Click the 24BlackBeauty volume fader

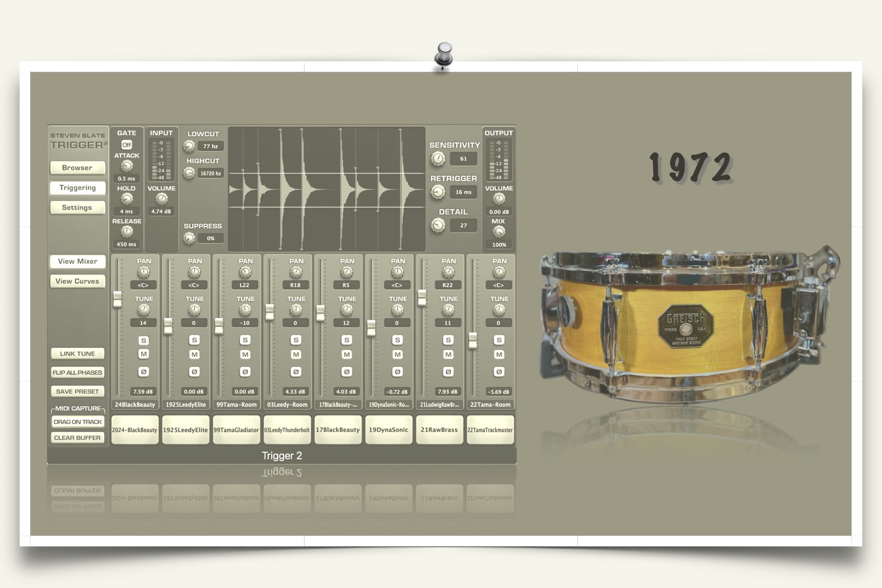118,299
